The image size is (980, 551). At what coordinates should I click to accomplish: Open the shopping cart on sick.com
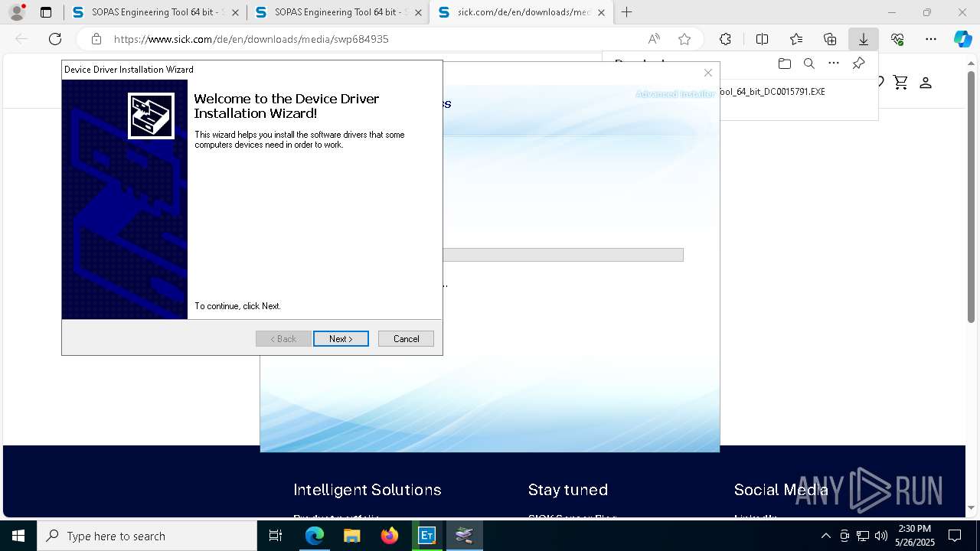point(900,83)
